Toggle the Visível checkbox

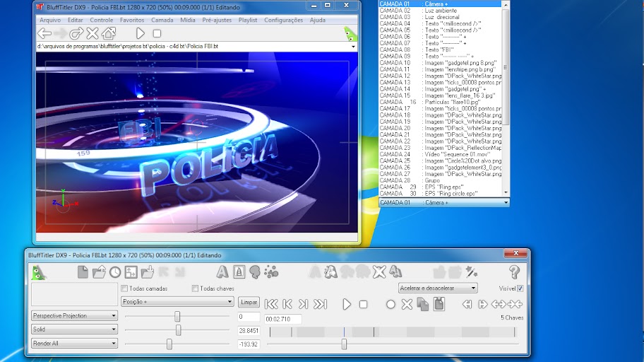(x=520, y=288)
